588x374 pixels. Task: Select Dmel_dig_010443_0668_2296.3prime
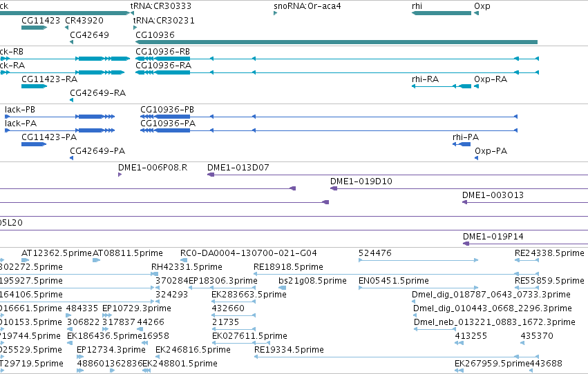pyautogui.click(x=415, y=315)
